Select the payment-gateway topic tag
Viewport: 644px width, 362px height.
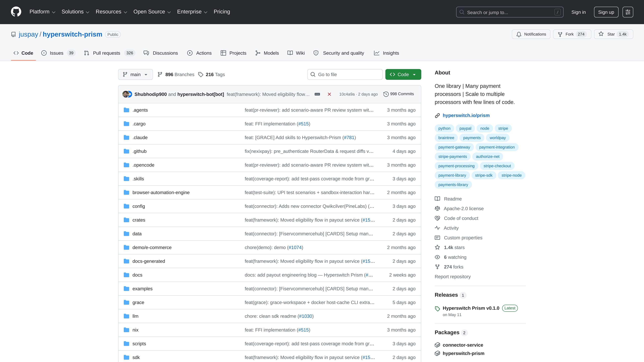tap(454, 147)
